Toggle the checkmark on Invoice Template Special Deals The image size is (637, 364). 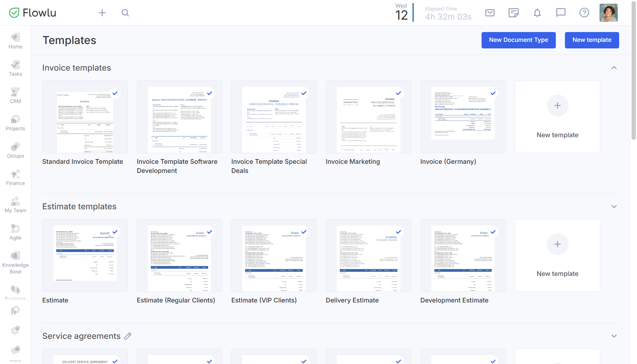[x=304, y=93]
